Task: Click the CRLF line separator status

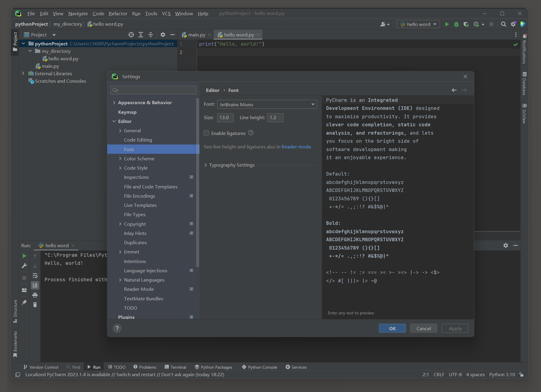Action: click(x=439, y=375)
